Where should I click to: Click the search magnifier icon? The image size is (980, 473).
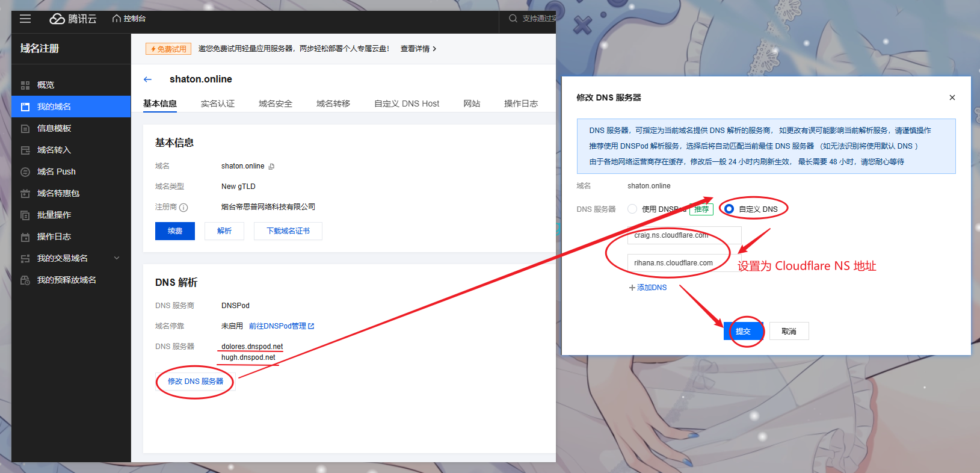pos(513,19)
